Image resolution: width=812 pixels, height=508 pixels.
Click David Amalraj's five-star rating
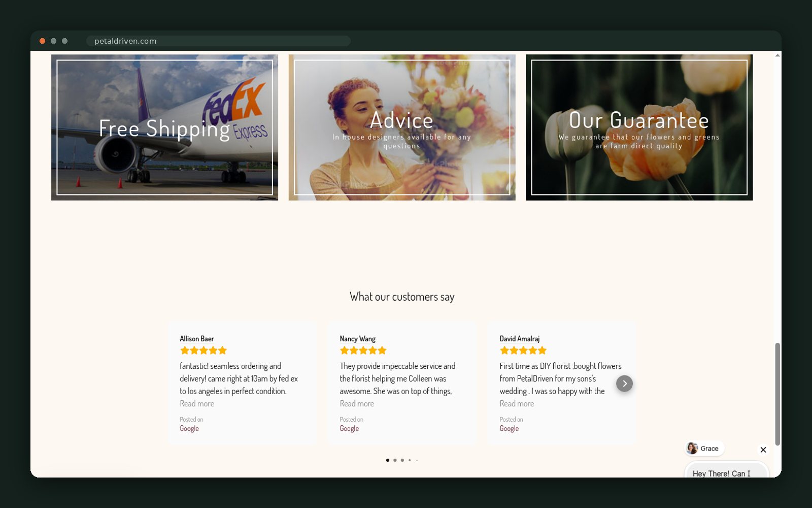pos(523,350)
